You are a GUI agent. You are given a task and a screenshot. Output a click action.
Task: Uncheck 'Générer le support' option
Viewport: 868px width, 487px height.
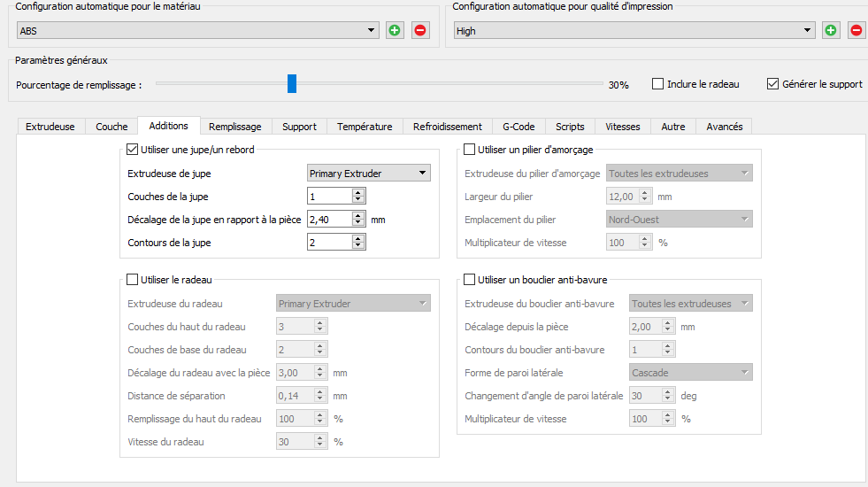click(772, 84)
